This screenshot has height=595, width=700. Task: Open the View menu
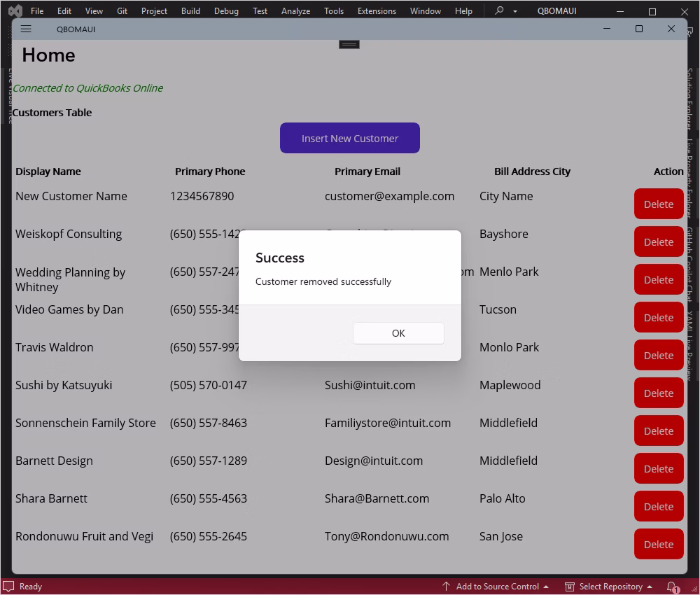click(x=94, y=10)
